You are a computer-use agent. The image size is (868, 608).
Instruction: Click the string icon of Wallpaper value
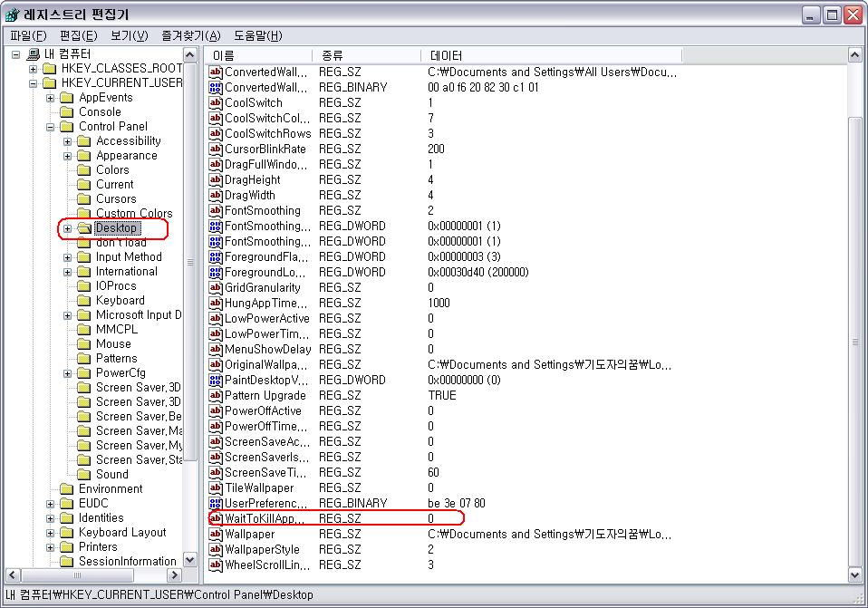pyautogui.click(x=216, y=535)
